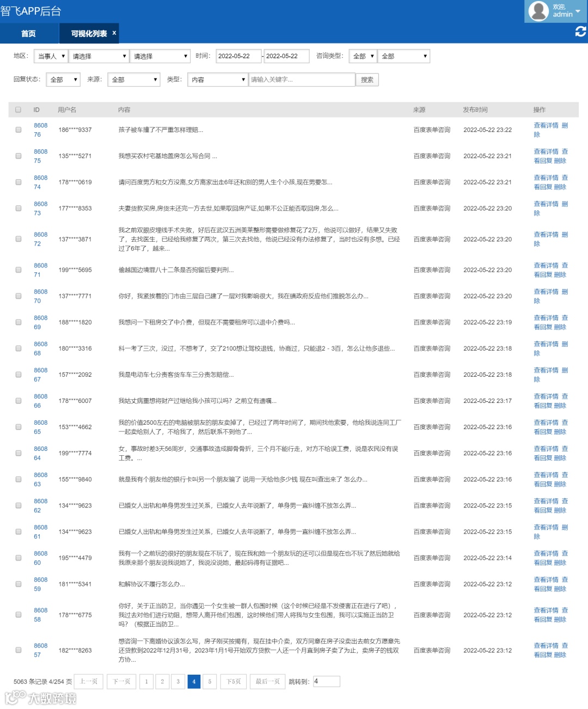Viewport: 588px width, 709px height.
Task: Open the second 咨询类型 dropdown
Action: click(x=404, y=56)
